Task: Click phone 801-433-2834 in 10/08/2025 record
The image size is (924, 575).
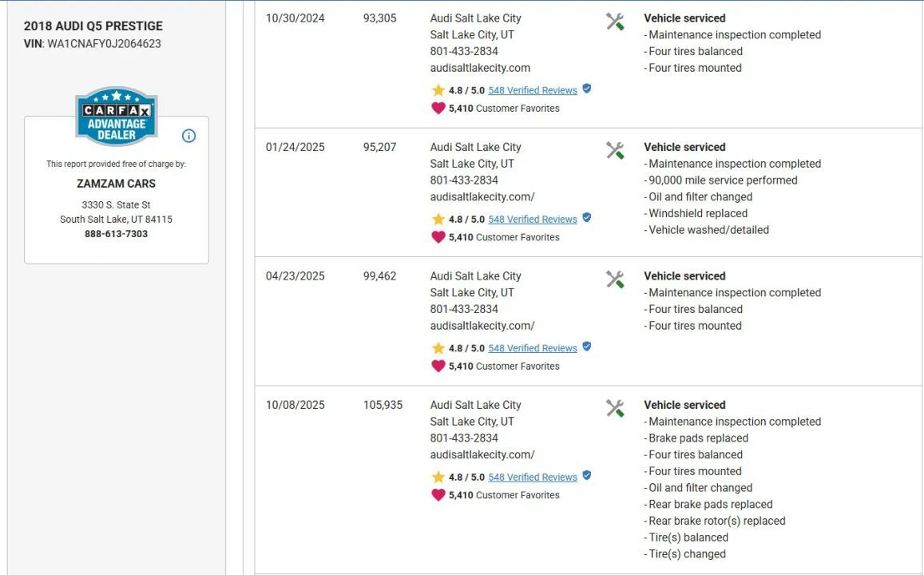Action: click(464, 438)
